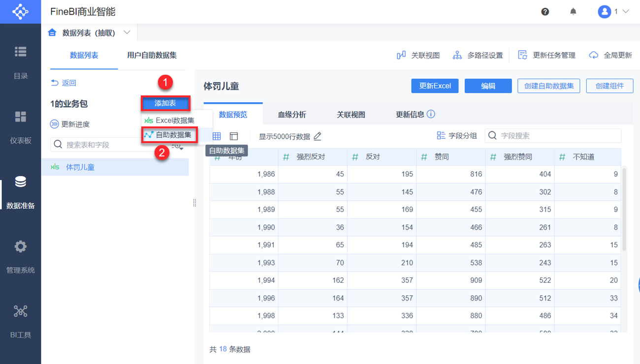
Task: Click the 体罚儿童 title heading
Action: [222, 86]
